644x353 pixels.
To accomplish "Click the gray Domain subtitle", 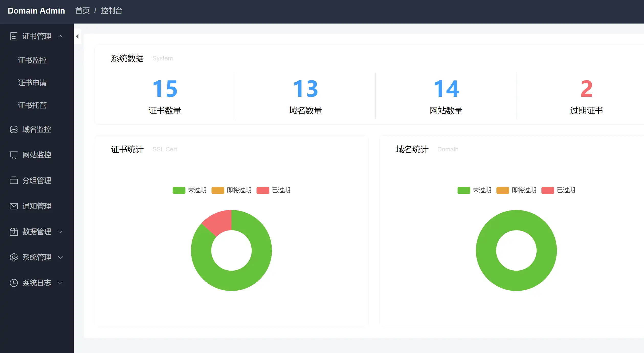I will [448, 149].
